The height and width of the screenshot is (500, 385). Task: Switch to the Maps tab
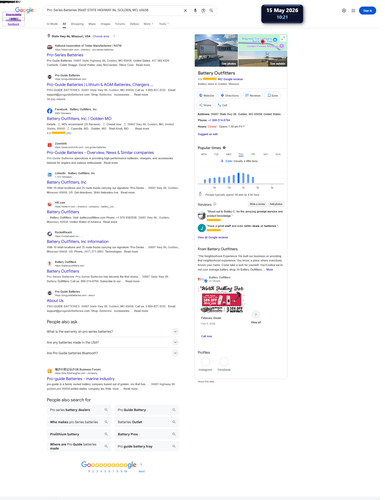[x=92, y=24]
